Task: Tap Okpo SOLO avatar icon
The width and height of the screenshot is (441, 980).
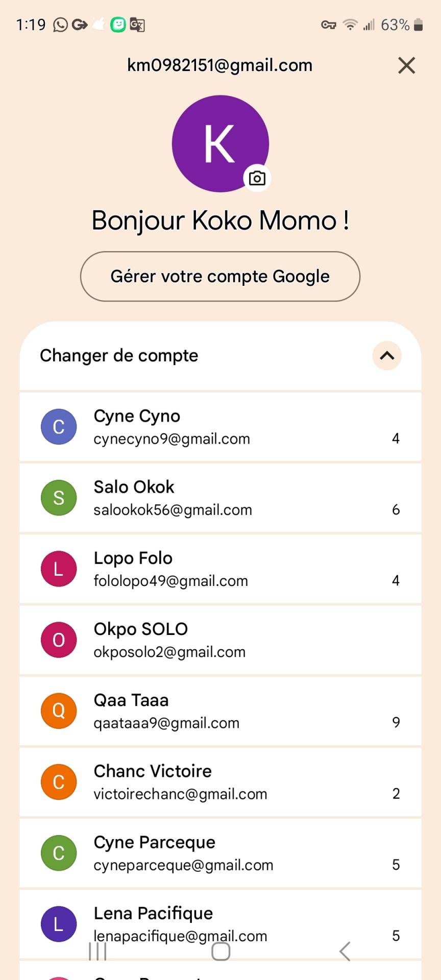Action: click(x=59, y=640)
